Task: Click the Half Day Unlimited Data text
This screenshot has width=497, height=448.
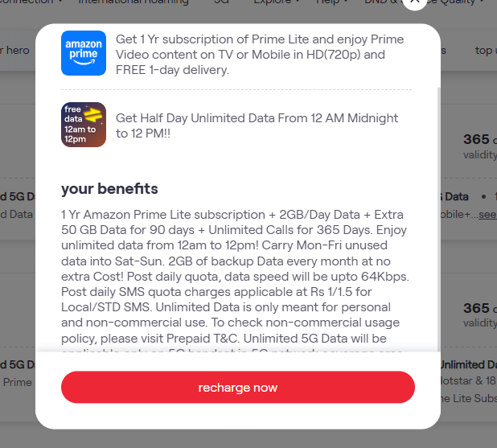Action: (257, 125)
